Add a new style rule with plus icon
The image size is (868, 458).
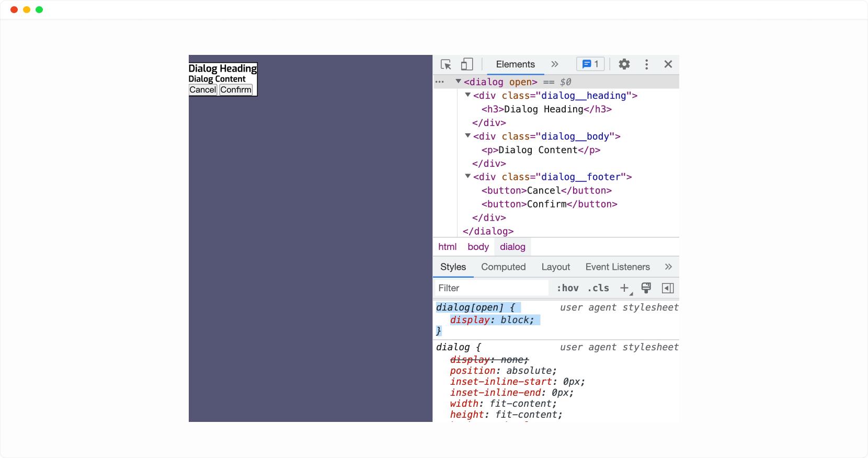point(625,288)
